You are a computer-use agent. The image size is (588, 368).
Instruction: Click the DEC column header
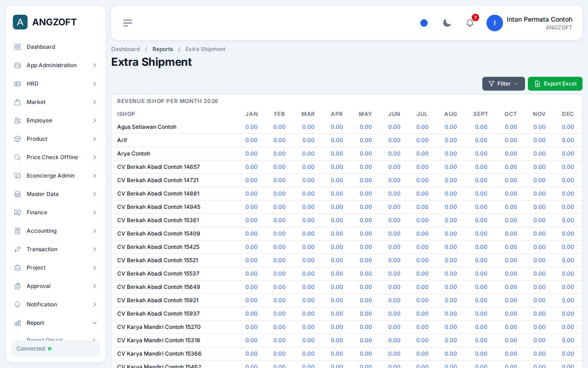tap(568, 114)
